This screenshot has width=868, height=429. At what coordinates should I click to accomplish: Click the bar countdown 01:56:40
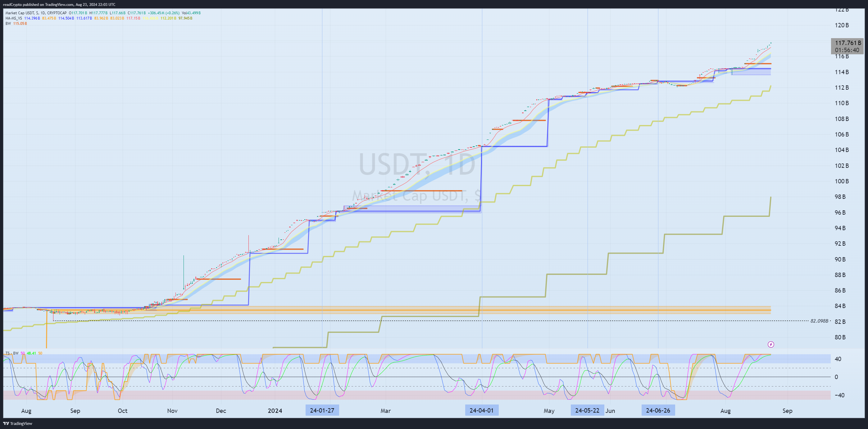[x=847, y=50]
